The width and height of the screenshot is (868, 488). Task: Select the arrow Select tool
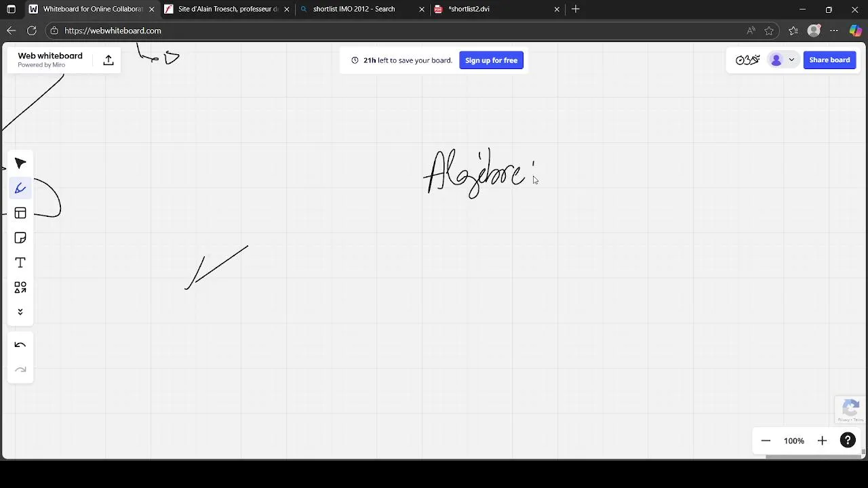(20, 163)
